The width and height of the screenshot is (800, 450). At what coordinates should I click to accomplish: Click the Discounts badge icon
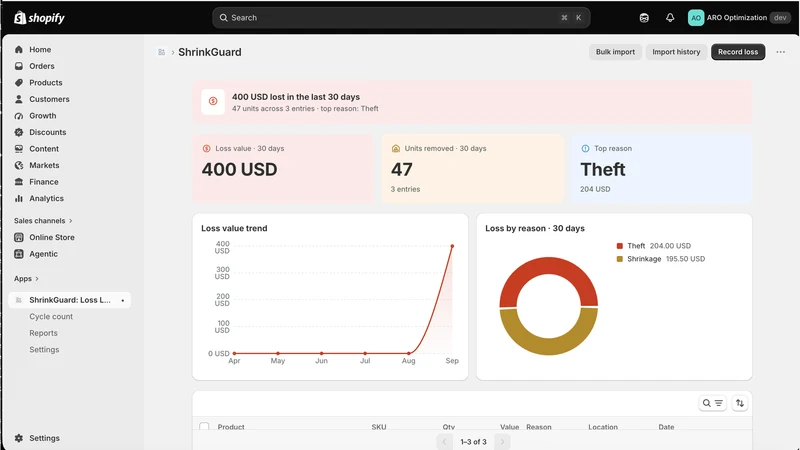click(19, 132)
